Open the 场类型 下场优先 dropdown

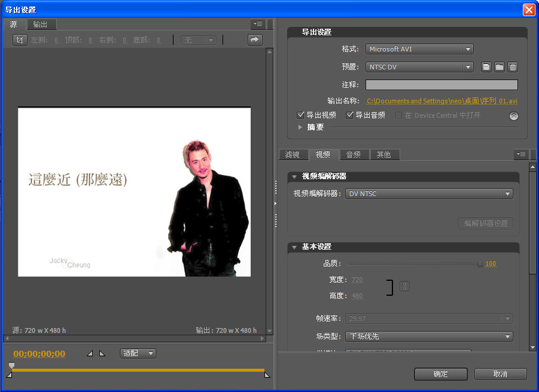[429, 336]
